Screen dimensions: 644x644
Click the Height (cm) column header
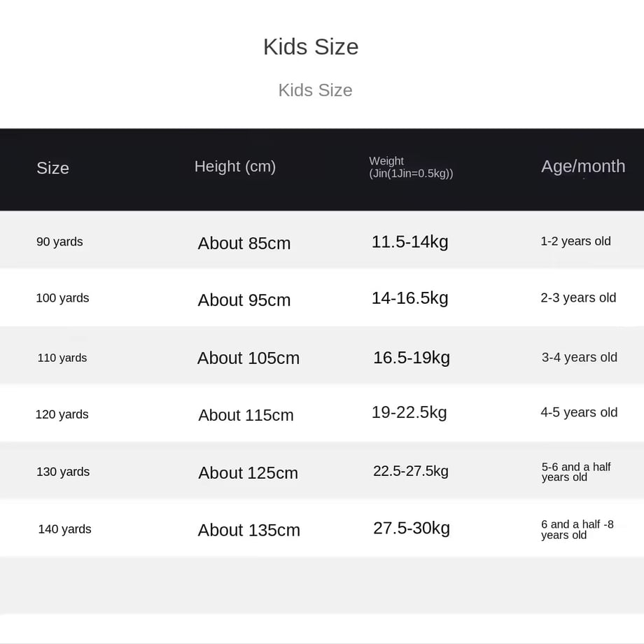click(x=235, y=167)
